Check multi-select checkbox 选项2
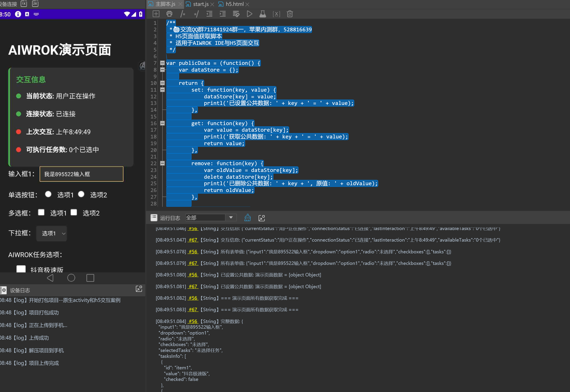This screenshot has width=570, height=392. click(74, 212)
